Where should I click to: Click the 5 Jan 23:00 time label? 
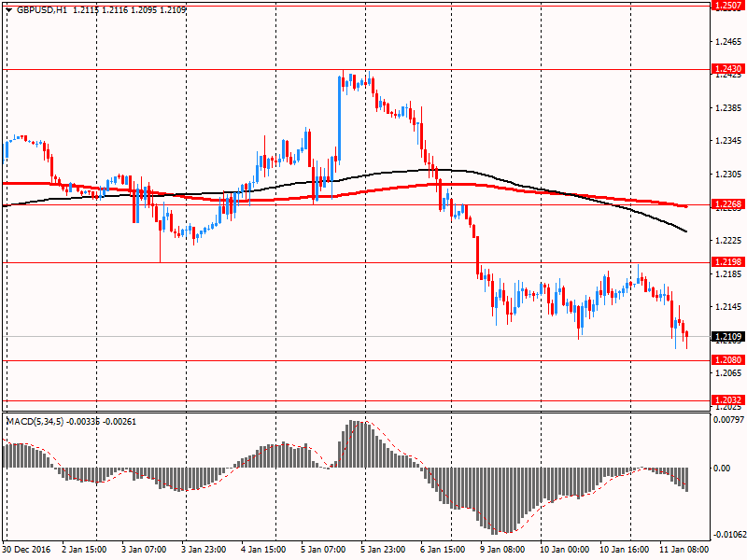[x=383, y=549]
